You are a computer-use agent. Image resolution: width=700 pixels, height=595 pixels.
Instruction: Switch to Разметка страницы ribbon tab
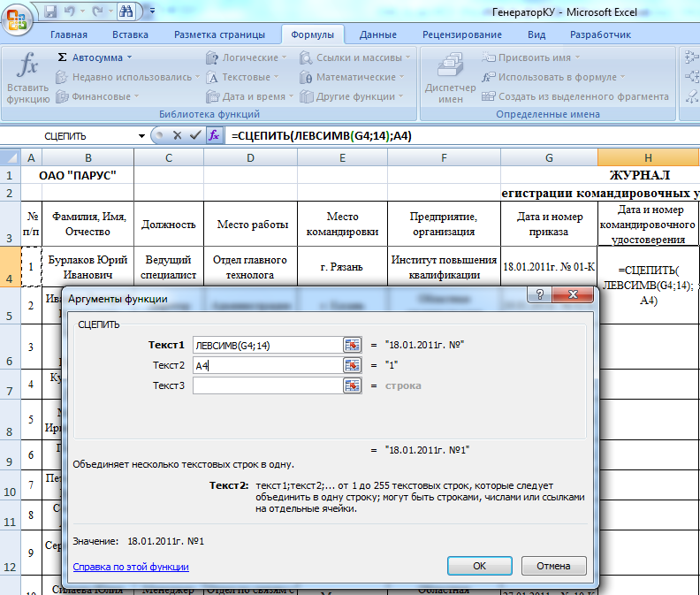pyautogui.click(x=219, y=34)
